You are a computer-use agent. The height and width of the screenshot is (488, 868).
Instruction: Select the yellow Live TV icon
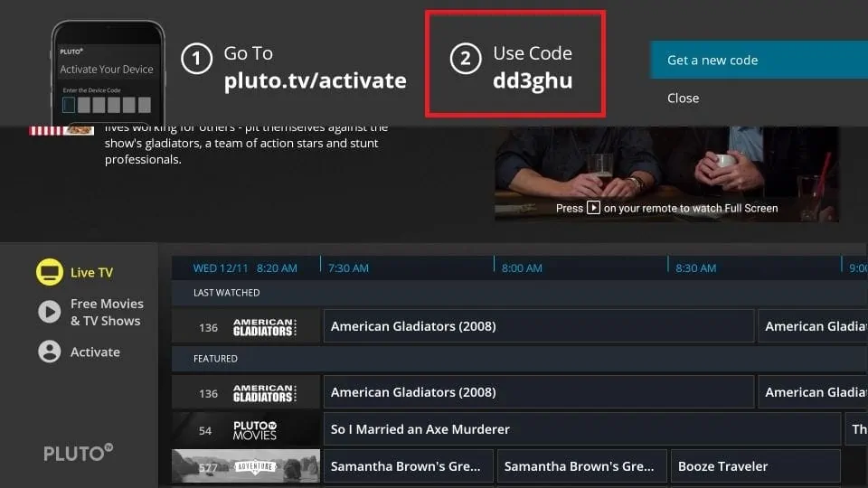[49, 272]
